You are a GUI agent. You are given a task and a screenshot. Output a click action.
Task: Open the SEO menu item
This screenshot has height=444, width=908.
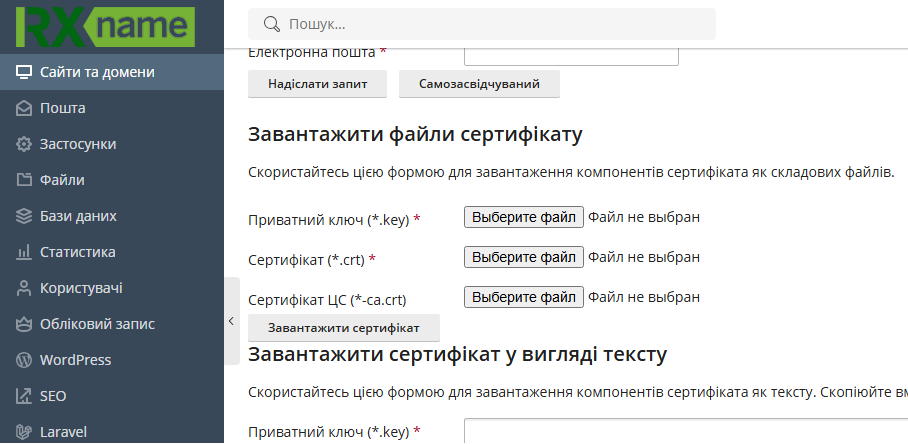click(x=53, y=396)
